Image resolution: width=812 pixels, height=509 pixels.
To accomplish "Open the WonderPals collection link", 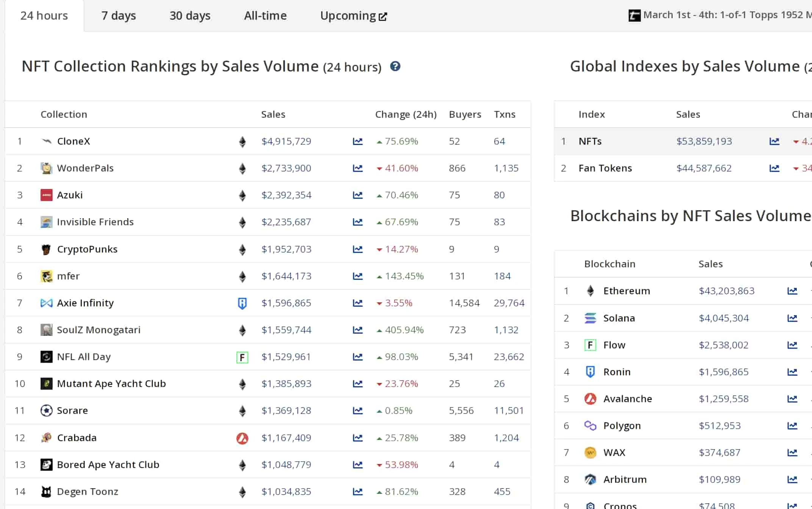I will tap(85, 168).
